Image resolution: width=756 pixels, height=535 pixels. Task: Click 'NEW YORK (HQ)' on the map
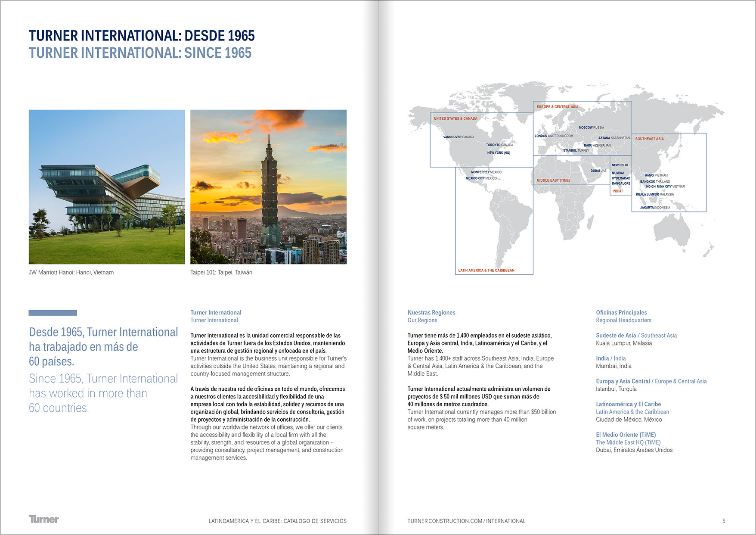click(499, 152)
